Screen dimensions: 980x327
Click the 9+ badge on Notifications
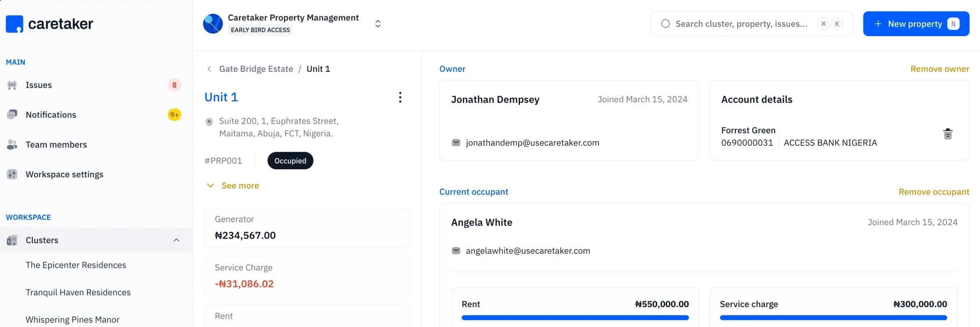tap(174, 115)
